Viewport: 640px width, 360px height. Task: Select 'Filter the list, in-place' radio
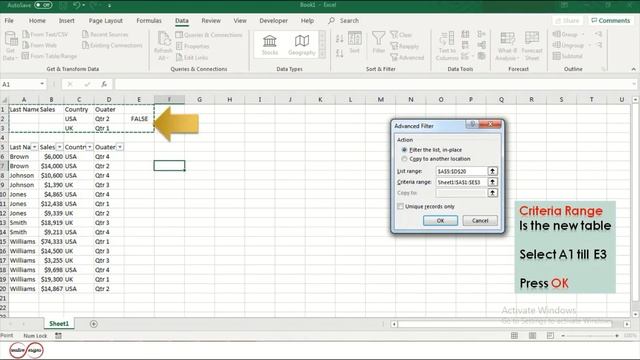point(404,150)
